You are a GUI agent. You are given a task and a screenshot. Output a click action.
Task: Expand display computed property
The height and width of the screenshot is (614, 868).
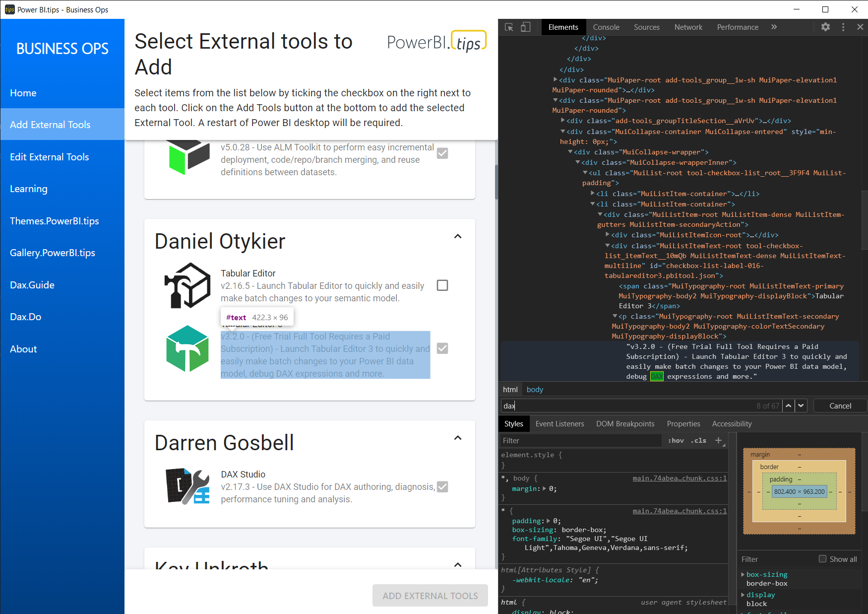[743, 595]
